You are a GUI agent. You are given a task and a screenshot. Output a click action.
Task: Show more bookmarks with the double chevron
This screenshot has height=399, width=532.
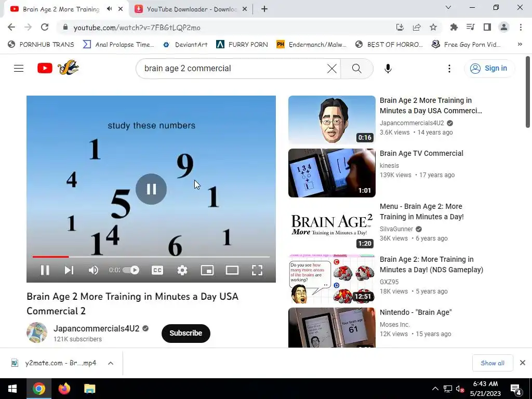[x=520, y=45]
